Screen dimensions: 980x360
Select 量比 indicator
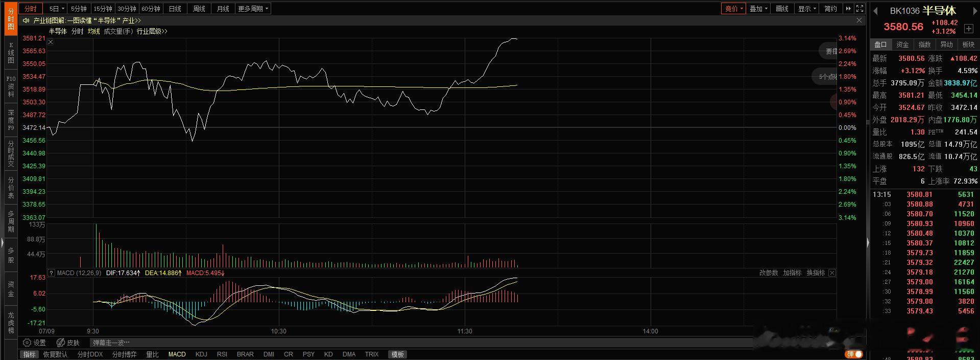pyautogui.click(x=152, y=354)
